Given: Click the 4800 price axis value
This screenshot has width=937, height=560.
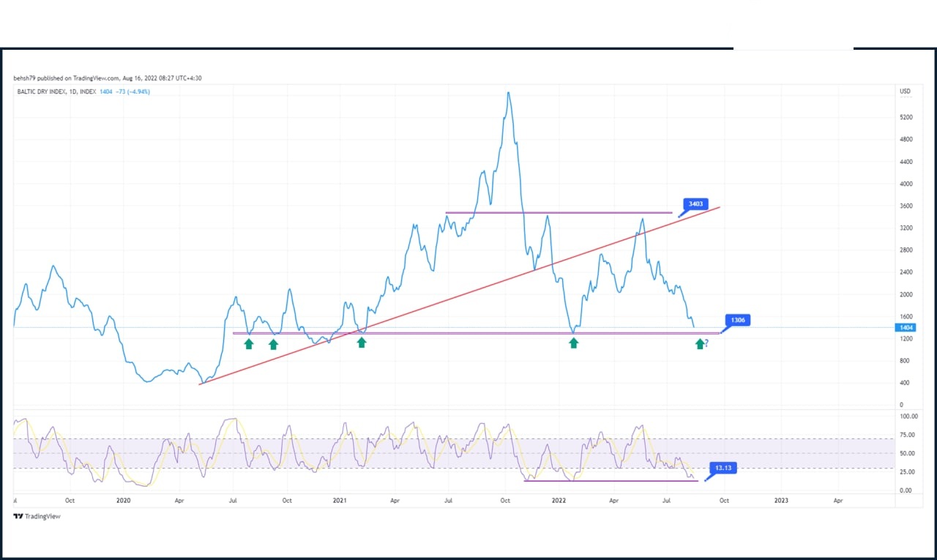Looking at the screenshot, I should point(906,139).
